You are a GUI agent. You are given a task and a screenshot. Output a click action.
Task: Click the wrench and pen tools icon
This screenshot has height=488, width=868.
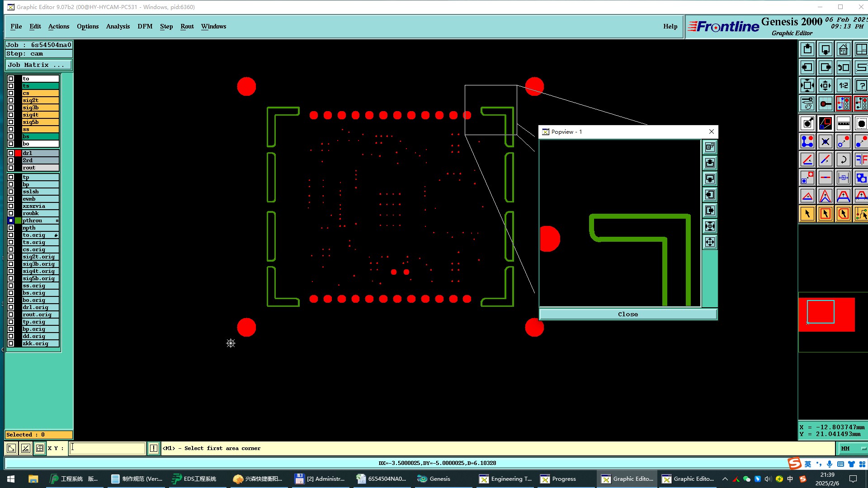[807, 103]
